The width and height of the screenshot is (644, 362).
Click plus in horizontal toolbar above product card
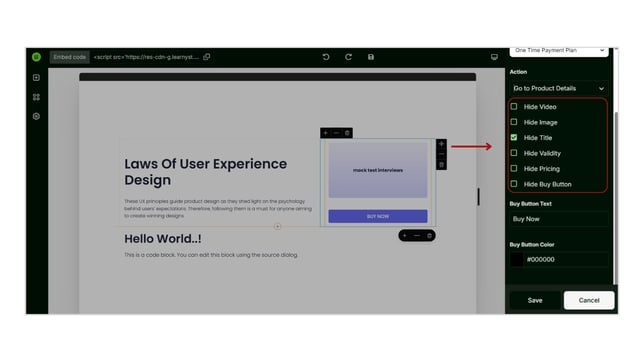[x=325, y=133]
